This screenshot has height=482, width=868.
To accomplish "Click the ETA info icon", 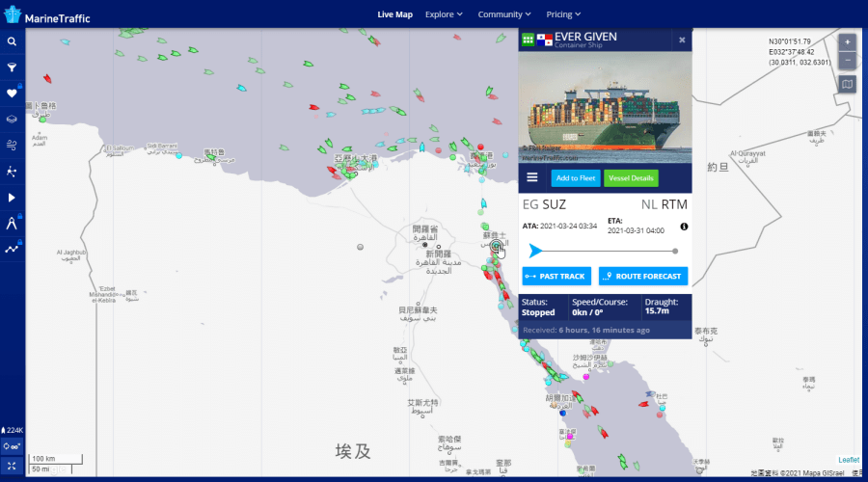I will (x=684, y=227).
